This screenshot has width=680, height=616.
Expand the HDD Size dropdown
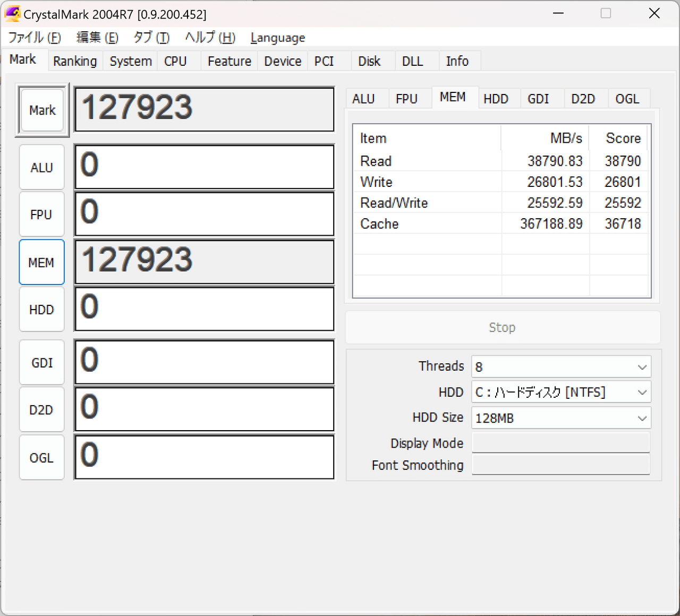(x=560, y=418)
